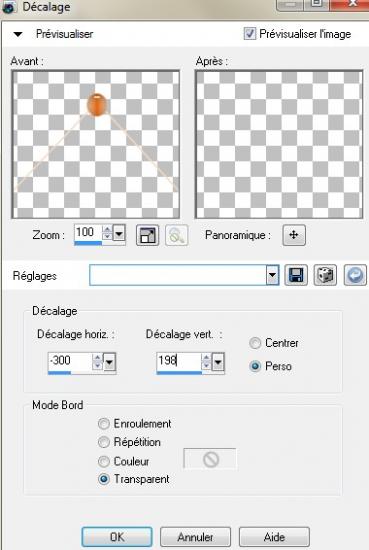Open the Réglages presets dropdown
This screenshot has height=550, width=369.
point(272,275)
